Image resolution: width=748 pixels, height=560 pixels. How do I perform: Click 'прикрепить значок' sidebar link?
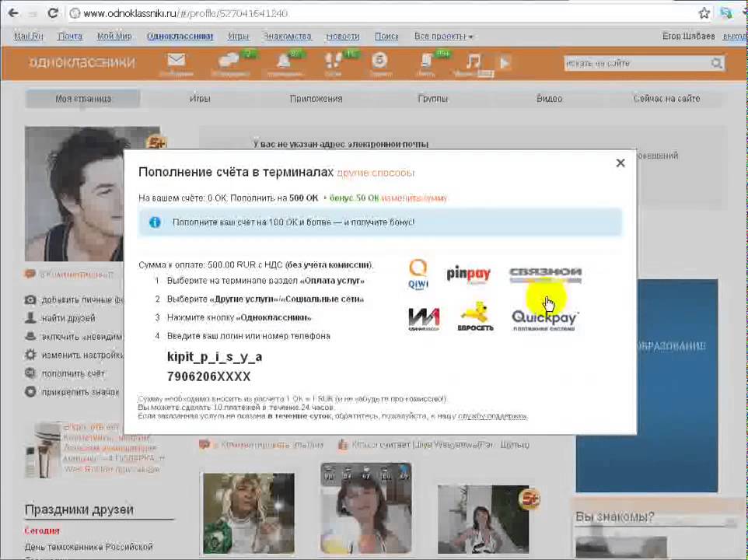tap(80, 392)
